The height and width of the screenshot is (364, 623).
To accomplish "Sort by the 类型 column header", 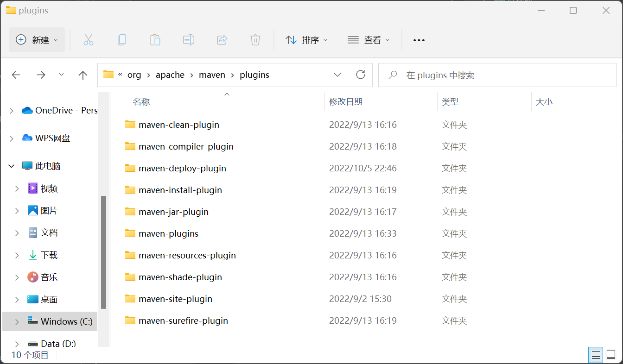I will [450, 102].
